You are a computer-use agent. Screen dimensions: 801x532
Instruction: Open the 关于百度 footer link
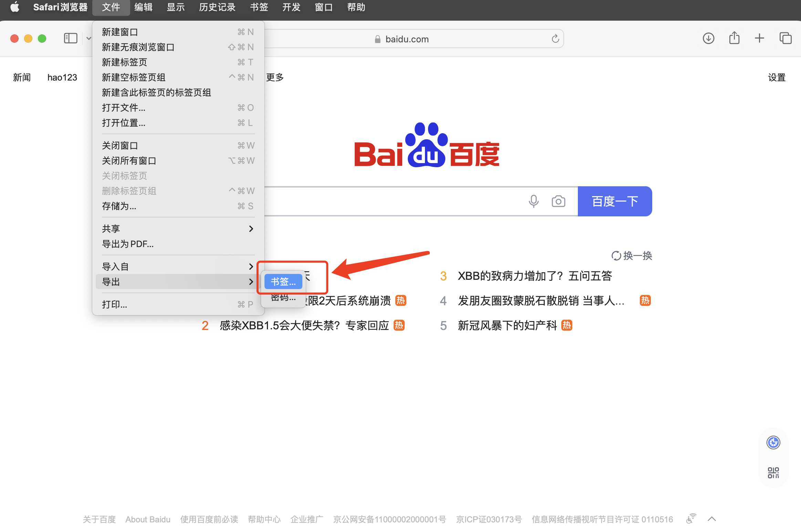(x=99, y=519)
